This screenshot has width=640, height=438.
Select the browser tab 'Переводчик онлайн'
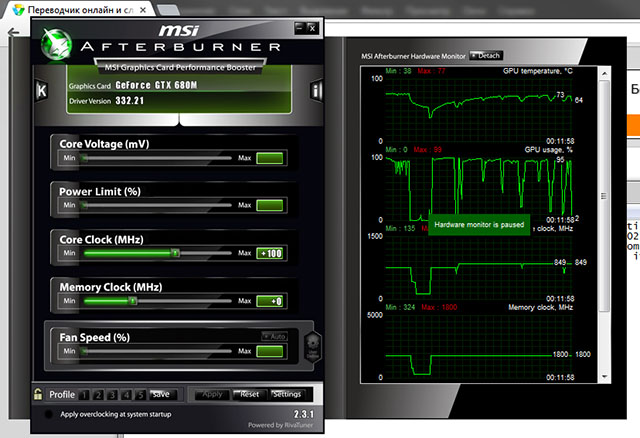click(x=80, y=10)
